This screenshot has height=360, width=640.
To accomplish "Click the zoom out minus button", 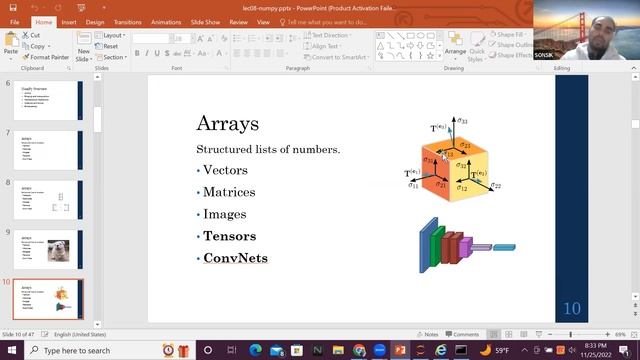I will [x=550, y=334].
